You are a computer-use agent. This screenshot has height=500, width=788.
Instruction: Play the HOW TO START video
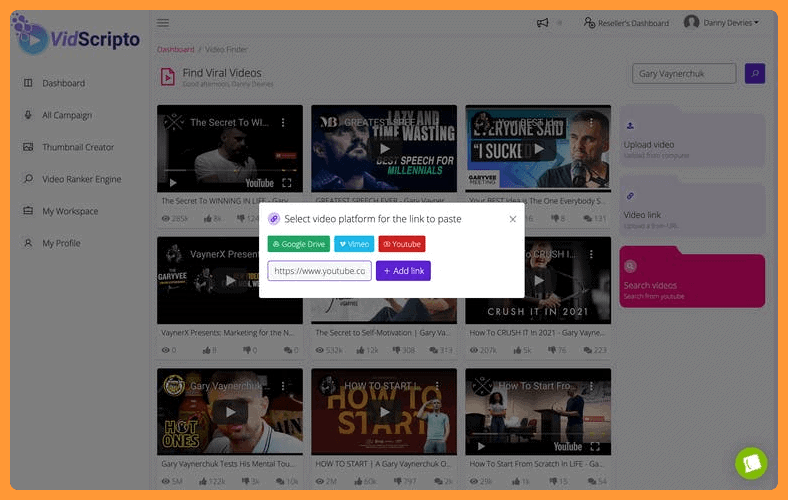coord(384,412)
